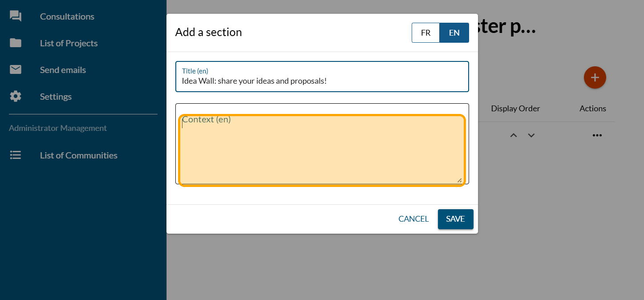
Task: Click the Settings gear icon
Action: (x=16, y=97)
